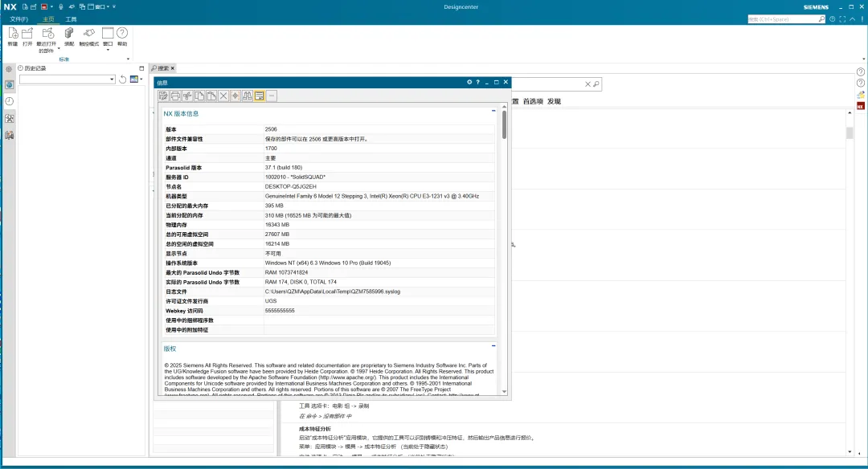Open settings gear in 信息 window title bar
Image resolution: width=868 pixels, height=469 pixels.
pyautogui.click(x=469, y=83)
